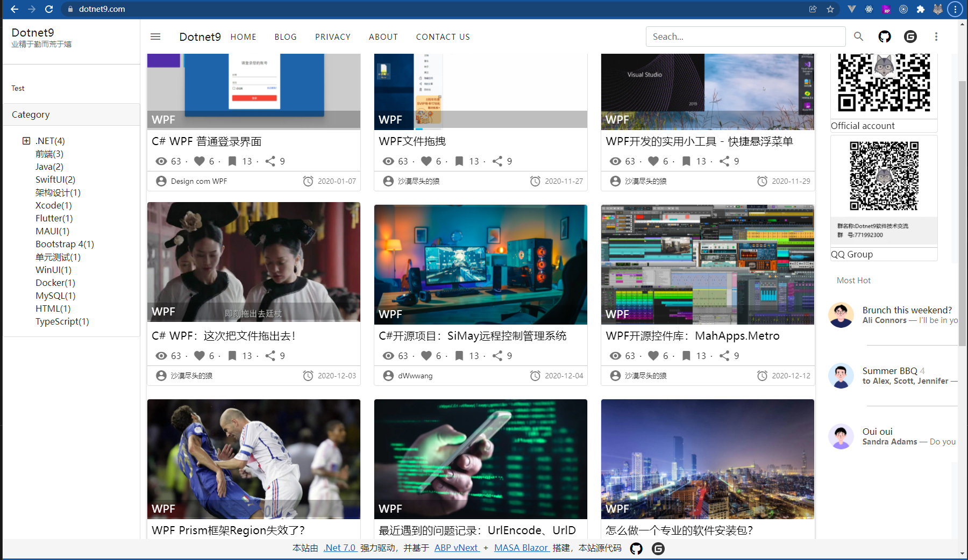Select the Java(2) category
The height and width of the screenshot is (560, 968).
click(x=49, y=167)
